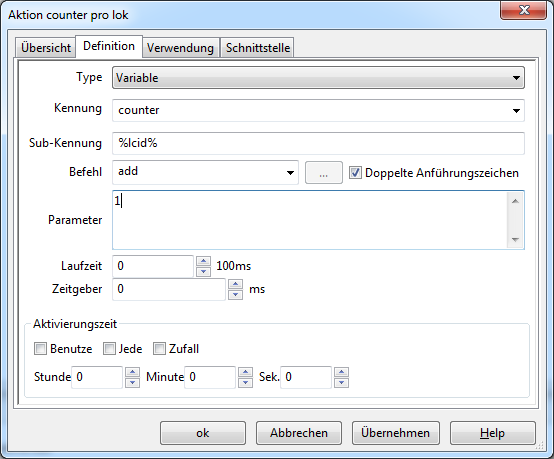Switch to the Übersicht tab
This screenshot has width=554, height=459.
[x=46, y=48]
